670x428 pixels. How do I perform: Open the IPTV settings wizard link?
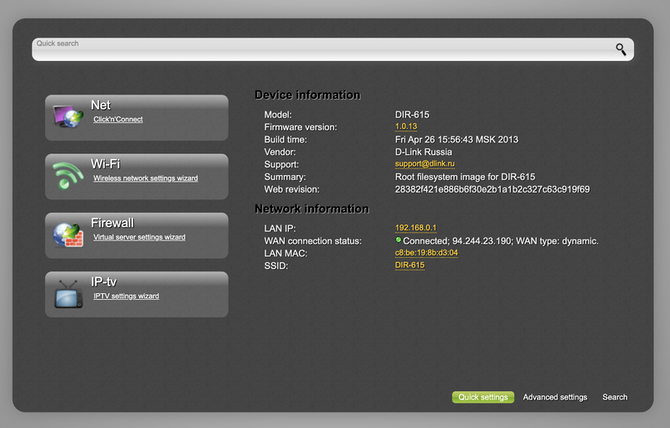pos(126,296)
